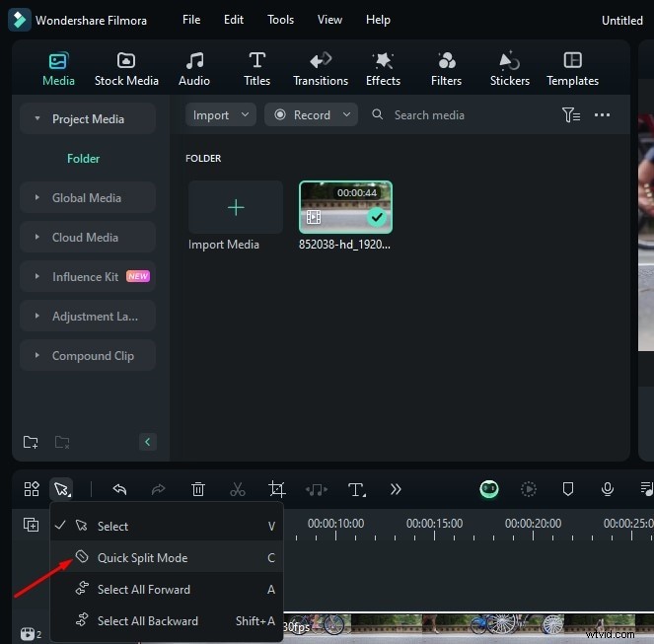Click the audio stretch music note icon
The image size is (654, 644).
pos(317,489)
